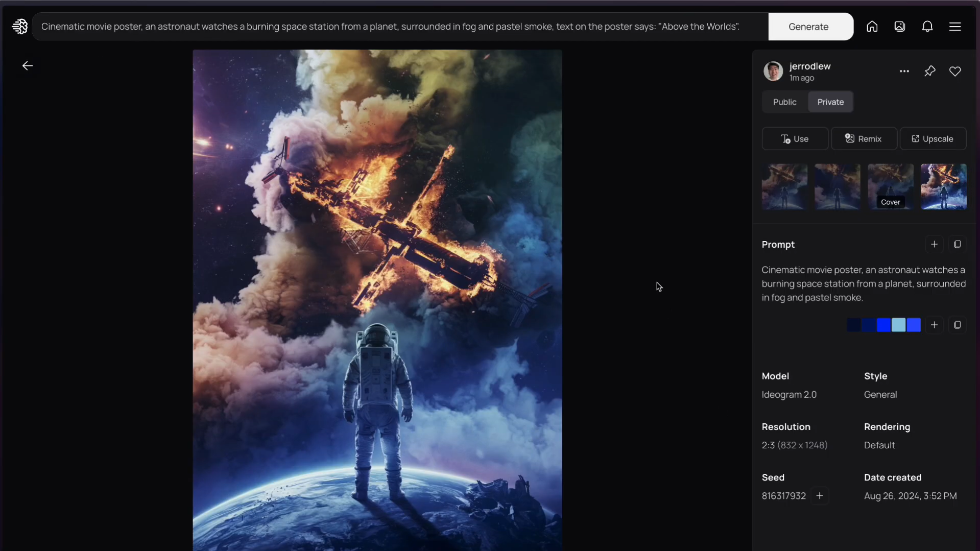Add the seed value with the plus button

coord(821,495)
